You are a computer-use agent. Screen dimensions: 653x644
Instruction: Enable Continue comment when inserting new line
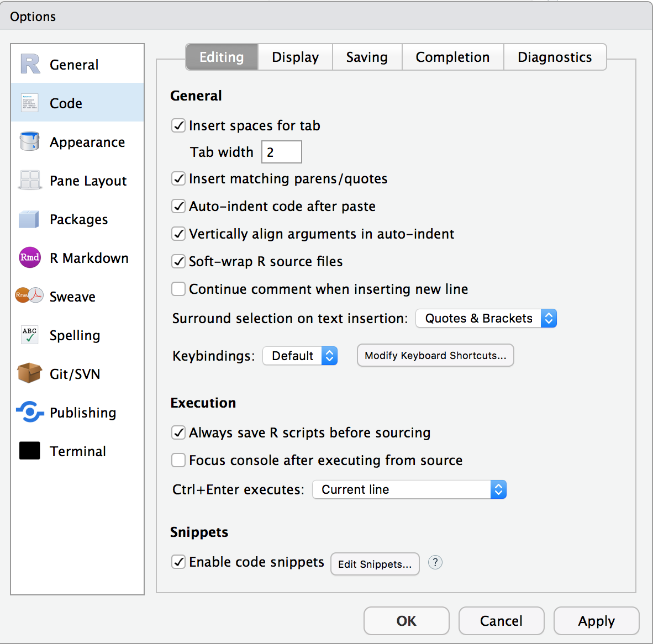(x=178, y=289)
